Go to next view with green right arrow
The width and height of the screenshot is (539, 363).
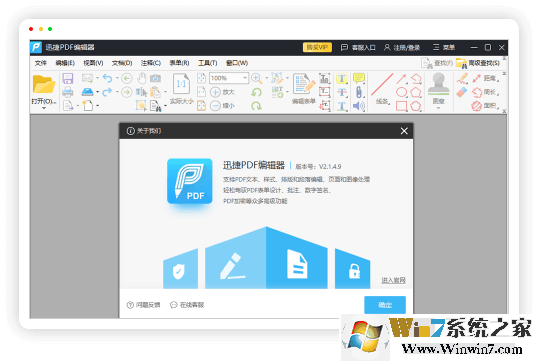(x=127, y=92)
